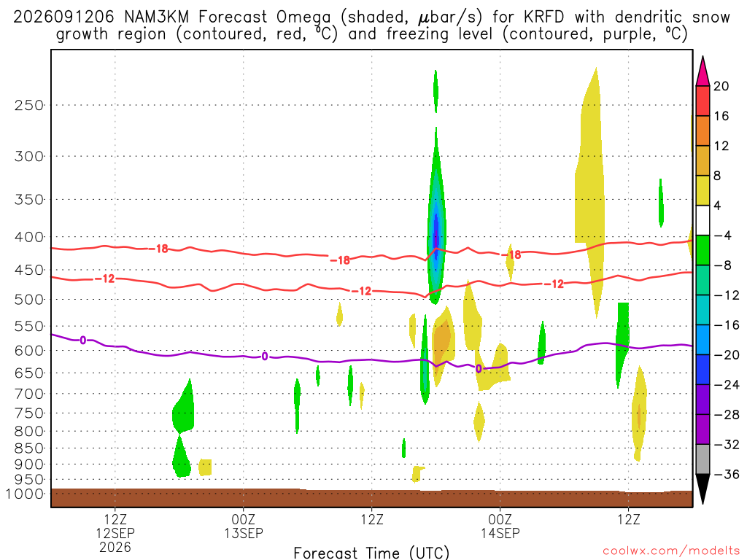Viewport: 747px width, 560px height.
Task: Open the coolwx.com/modelts link
Action: pos(671,551)
